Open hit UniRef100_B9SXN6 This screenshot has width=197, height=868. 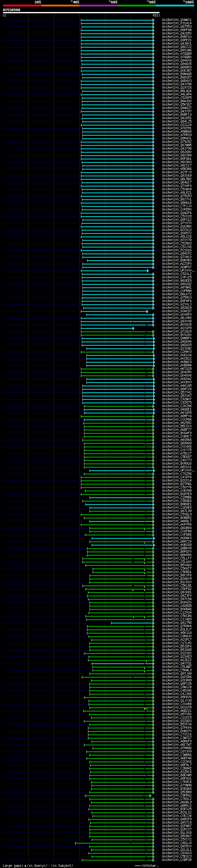(176, 50)
